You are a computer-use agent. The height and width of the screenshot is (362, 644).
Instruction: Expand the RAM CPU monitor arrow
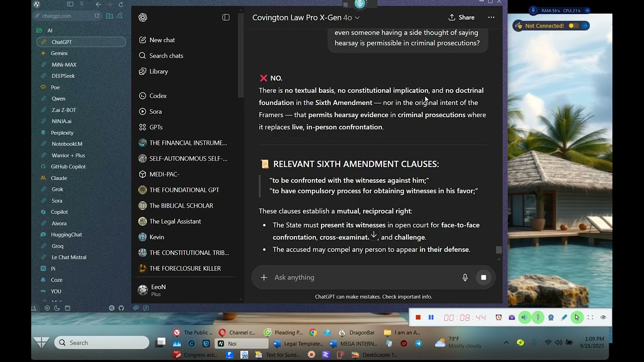pos(587,11)
